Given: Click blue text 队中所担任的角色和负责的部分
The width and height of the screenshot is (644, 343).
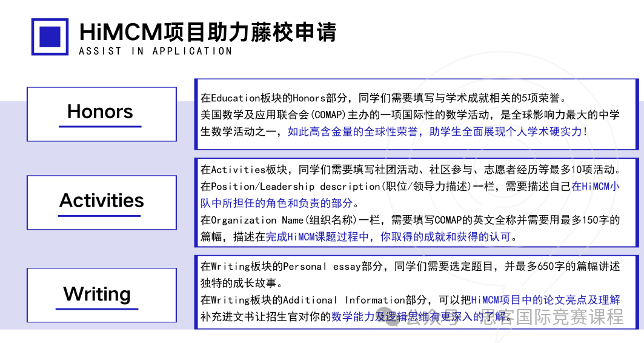Looking at the screenshot, I should [276, 204].
